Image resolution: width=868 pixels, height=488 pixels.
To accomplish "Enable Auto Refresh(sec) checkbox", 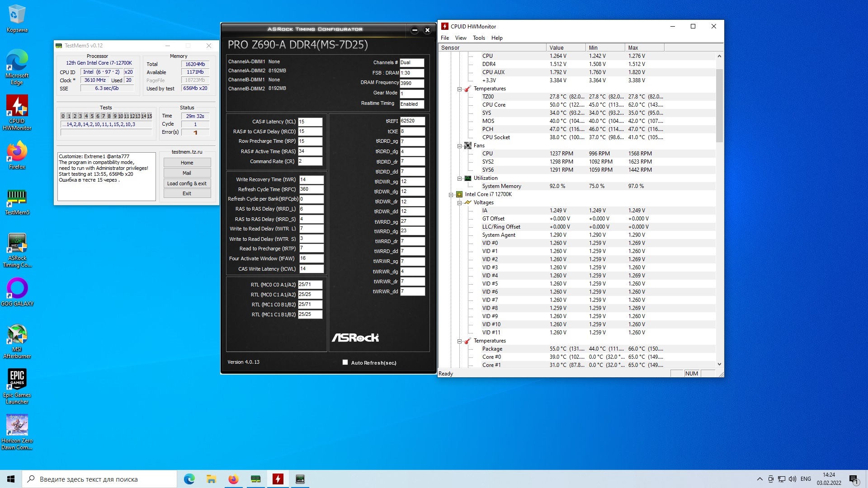I will click(x=345, y=362).
